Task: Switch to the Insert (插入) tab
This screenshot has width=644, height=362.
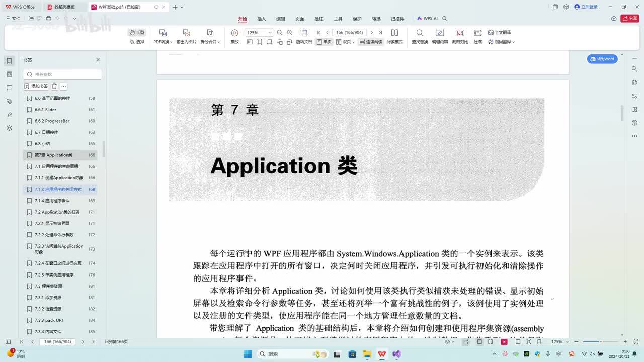Action: tap(262, 19)
